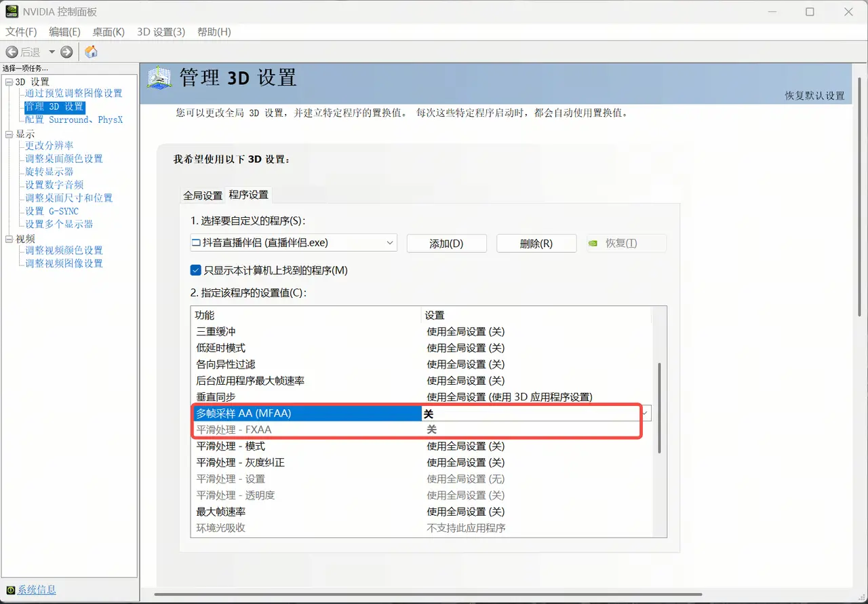Collapse the 3D 设置 tree node
The image size is (868, 604).
(9, 82)
